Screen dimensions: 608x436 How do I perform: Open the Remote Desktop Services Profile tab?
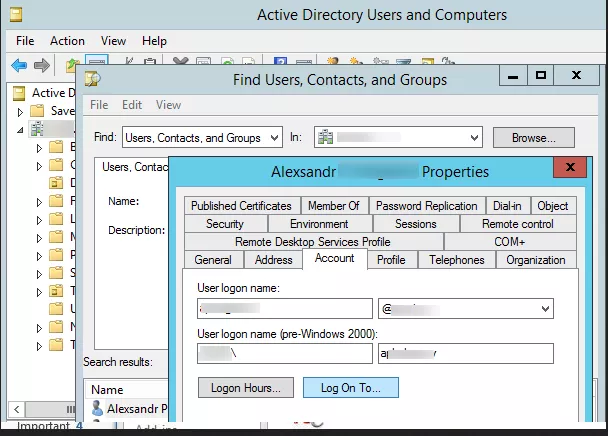pyautogui.click(x=313, y=242)
